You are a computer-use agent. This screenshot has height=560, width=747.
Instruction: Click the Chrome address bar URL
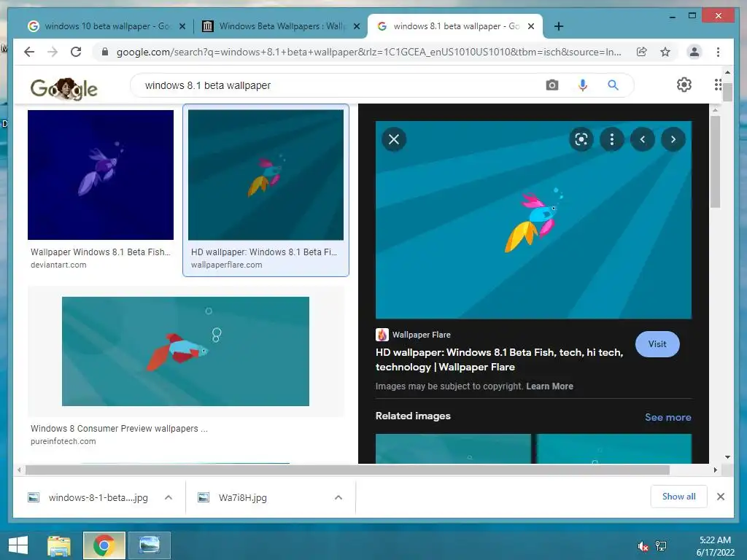click(x=368, y=52)
